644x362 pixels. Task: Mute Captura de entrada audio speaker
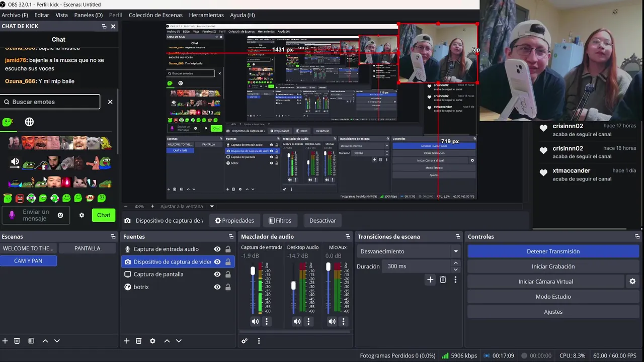pyautogui.click(x=255, y=321)
